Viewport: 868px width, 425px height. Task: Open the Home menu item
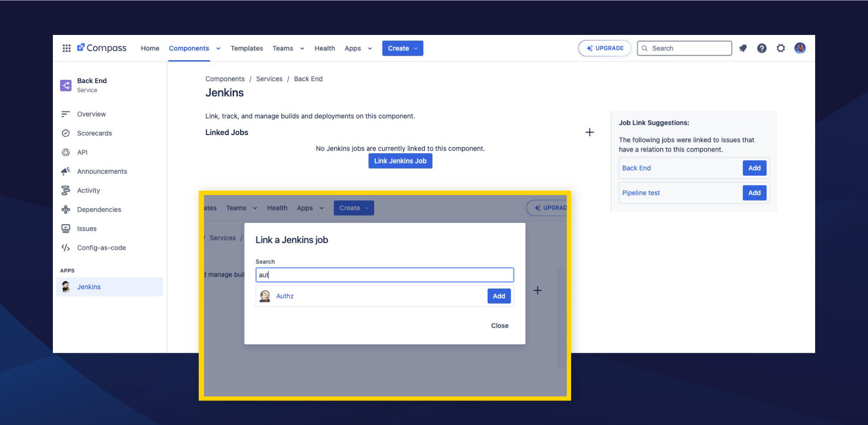(150, 48)
